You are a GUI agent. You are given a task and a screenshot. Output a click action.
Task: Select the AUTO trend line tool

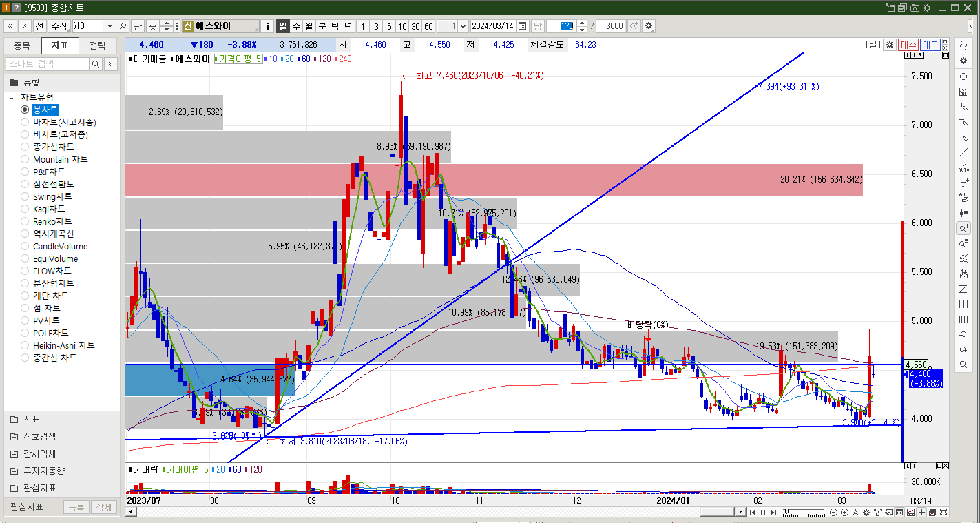coord(963,167)
